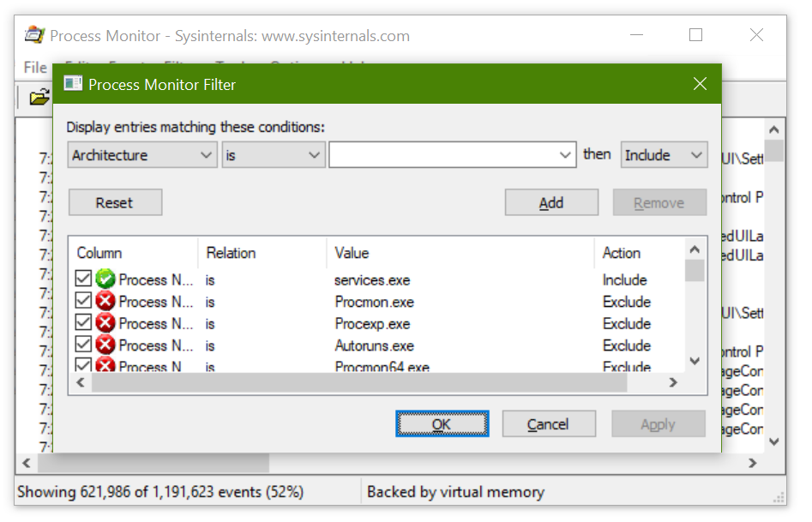
Task: Click filter list scroll down arrow
Action: pyautogui.click(x=695, y=360)
